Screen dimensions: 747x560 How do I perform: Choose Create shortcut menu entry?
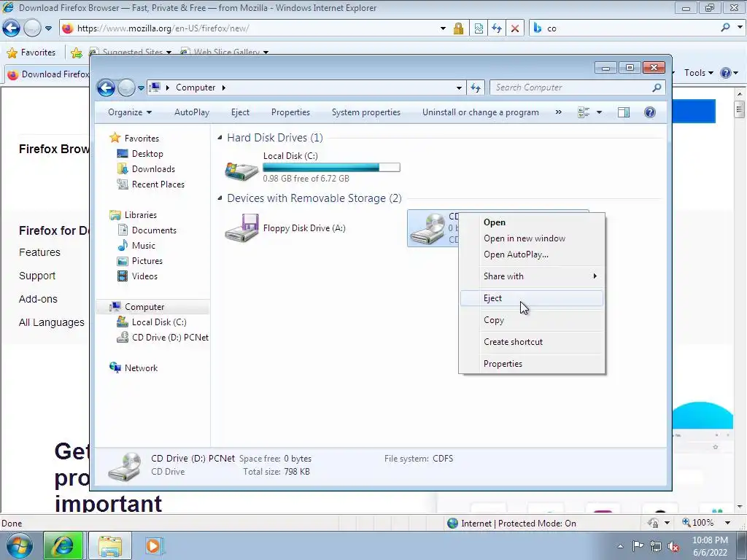pos(532,342)
